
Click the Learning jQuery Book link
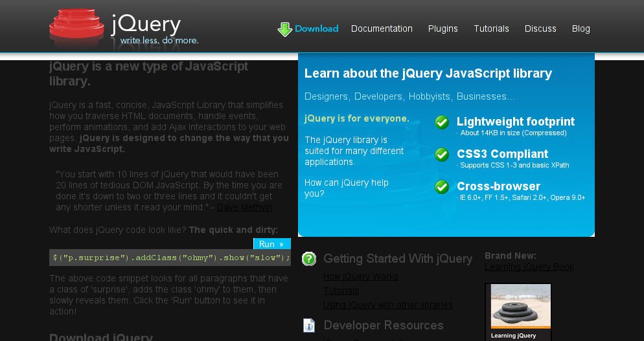[529, 267]
